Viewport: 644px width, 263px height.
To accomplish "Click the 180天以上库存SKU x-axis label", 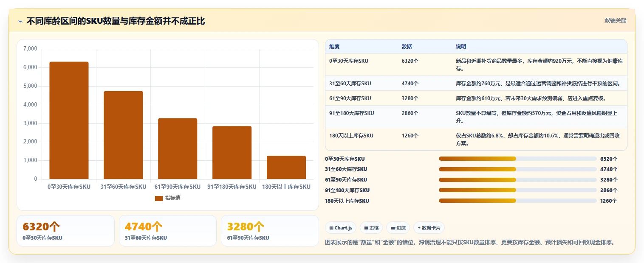I will 286,187.
